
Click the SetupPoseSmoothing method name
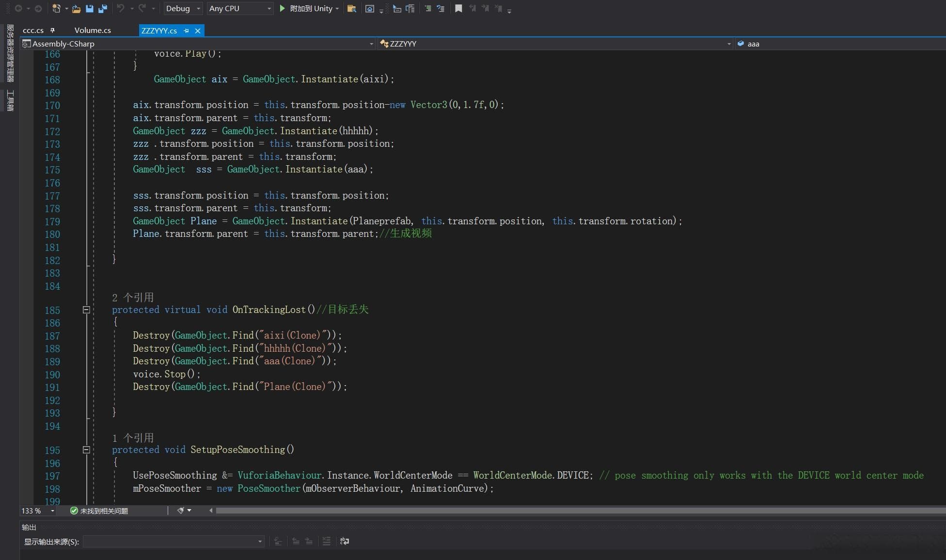click(x=237, y=450)
